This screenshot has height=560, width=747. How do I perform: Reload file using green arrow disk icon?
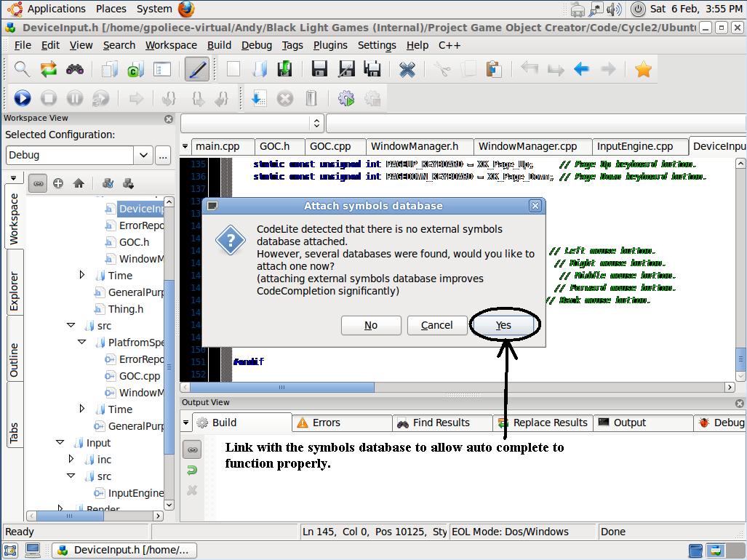tap(285, 70)
